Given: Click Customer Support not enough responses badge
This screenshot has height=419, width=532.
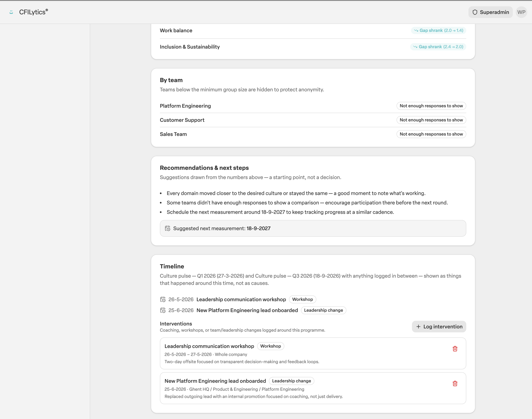Looking at the screenshot, I should [431, 120].
